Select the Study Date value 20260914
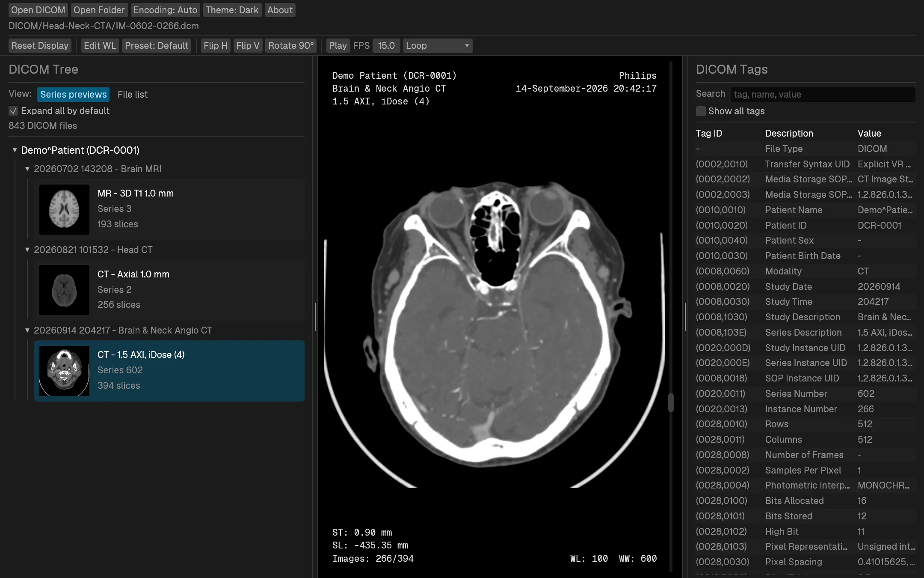Viewport: 924px width, 578px height. click(x=879, y=286)
